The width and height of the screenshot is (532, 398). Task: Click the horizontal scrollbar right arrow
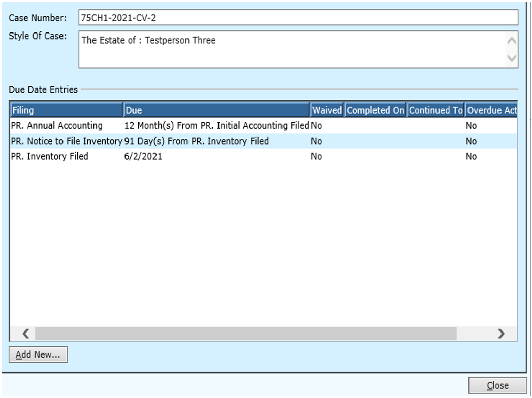point(501,334)
